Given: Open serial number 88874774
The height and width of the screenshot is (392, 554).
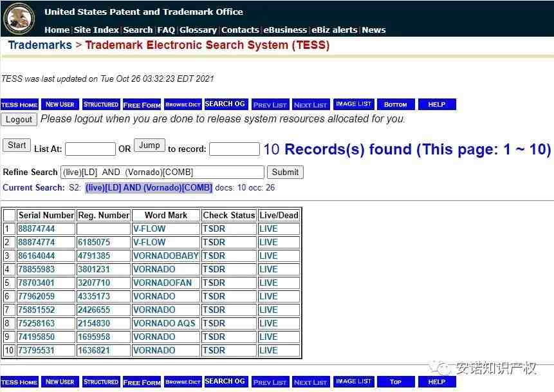Looking at the screenshot, I should point(37,243).
